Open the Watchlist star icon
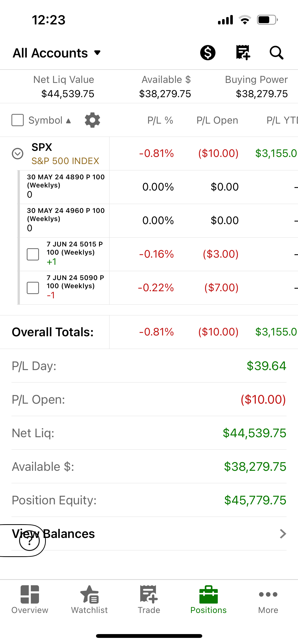This screenshot has height=644, width=298. point(89,594)
